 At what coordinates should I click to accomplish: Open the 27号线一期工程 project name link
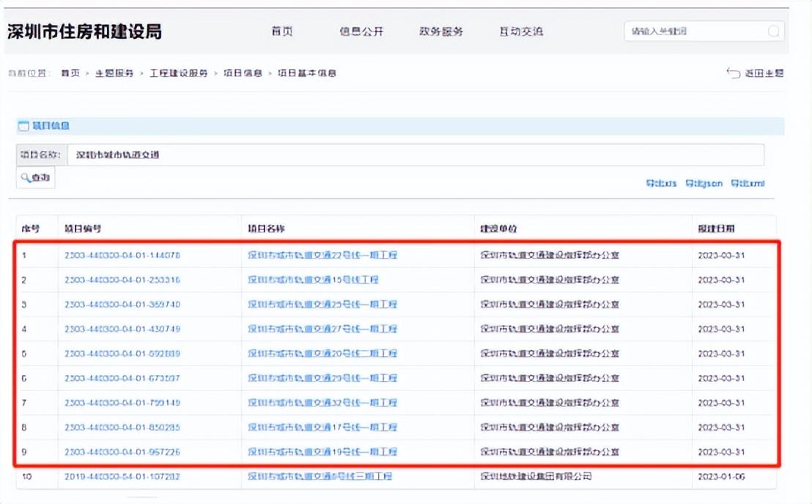click(322, 329)
